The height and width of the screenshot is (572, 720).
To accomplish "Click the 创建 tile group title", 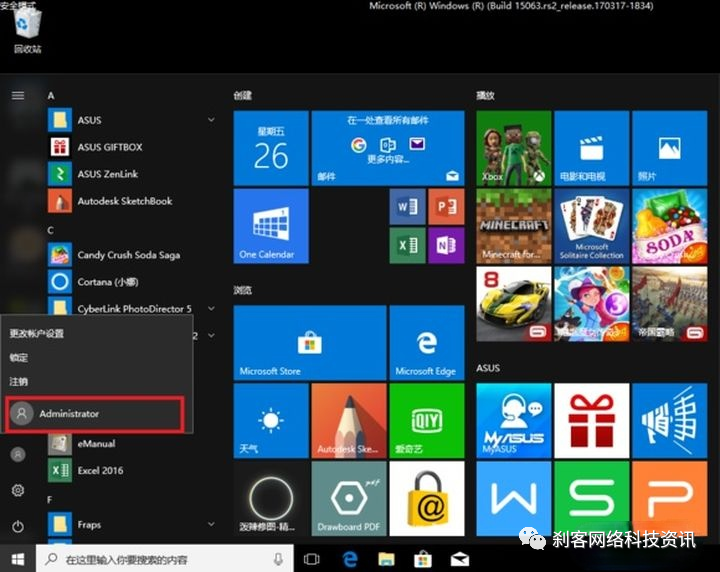I will [242, 95].
